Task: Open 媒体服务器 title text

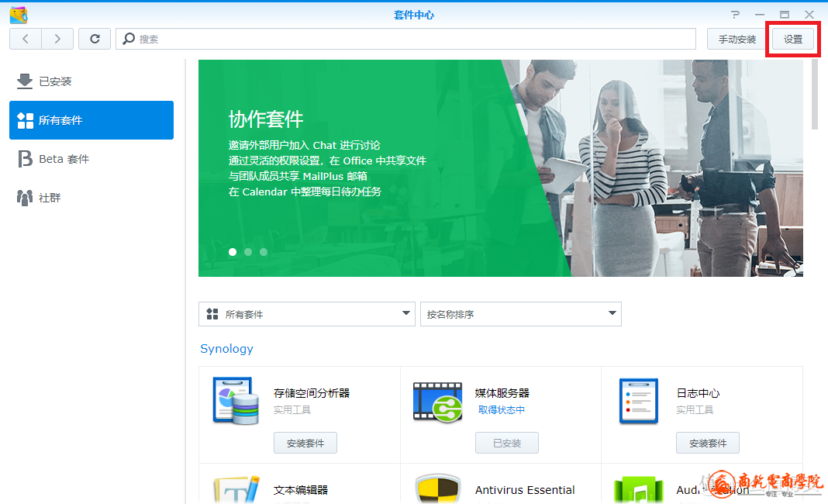Action: pyautogui.click(x=502, y=393)
